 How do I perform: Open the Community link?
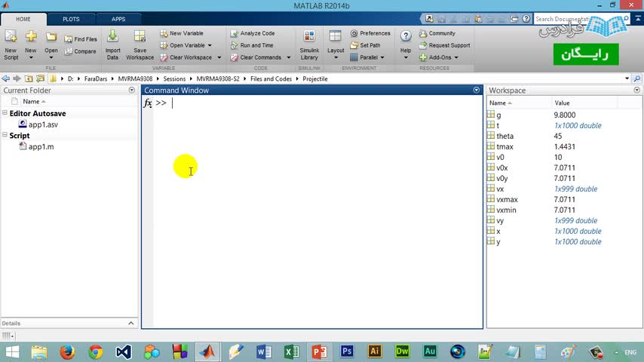437,33
